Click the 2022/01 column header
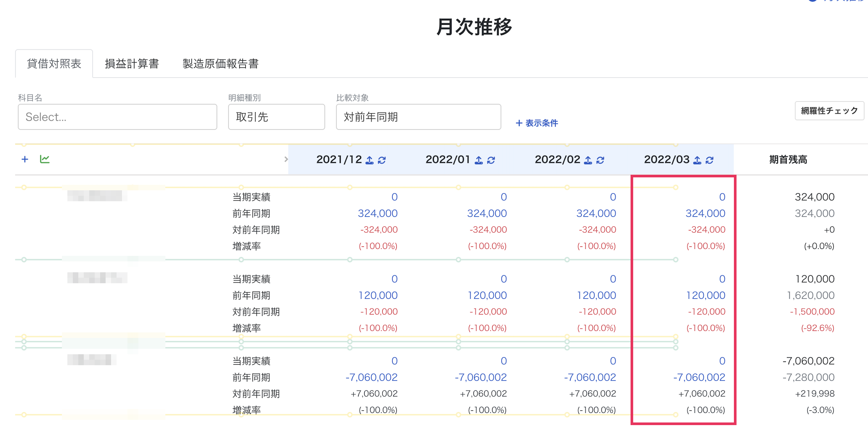This screenshot has height=430, width=868. pos(448,159)
